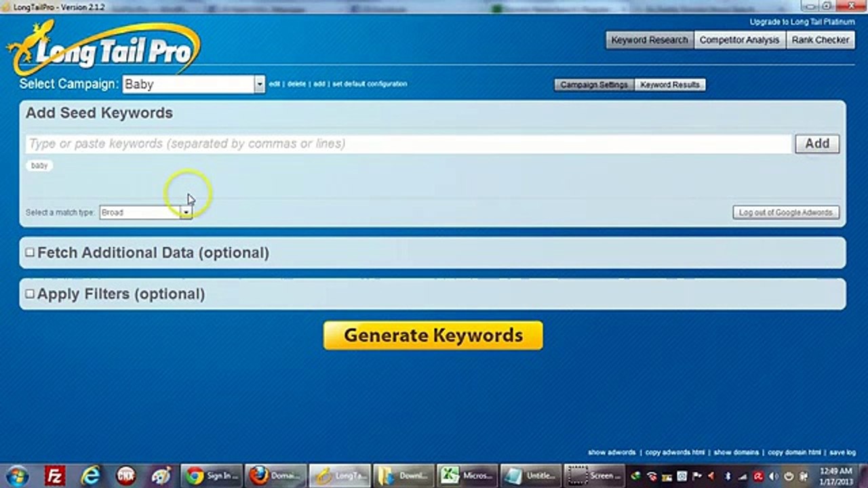Screen dimensions: 868x488
Task: Click the add campaign link
Action: [x=319, y=84]
